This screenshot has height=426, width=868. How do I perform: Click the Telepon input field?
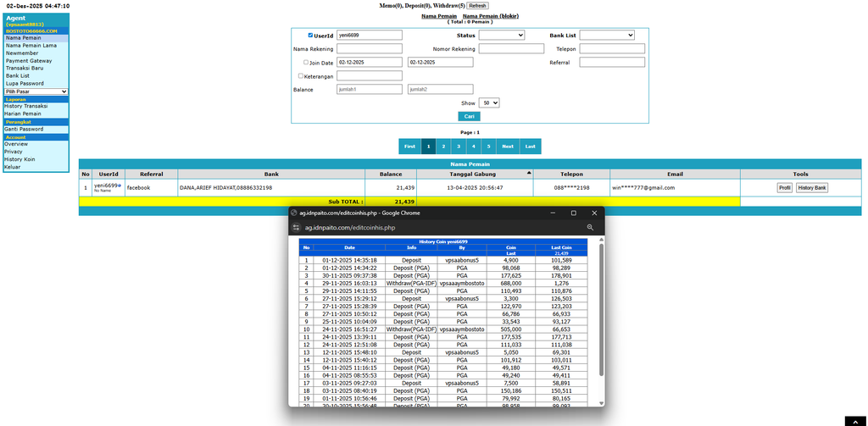click(x=612, y=48)
